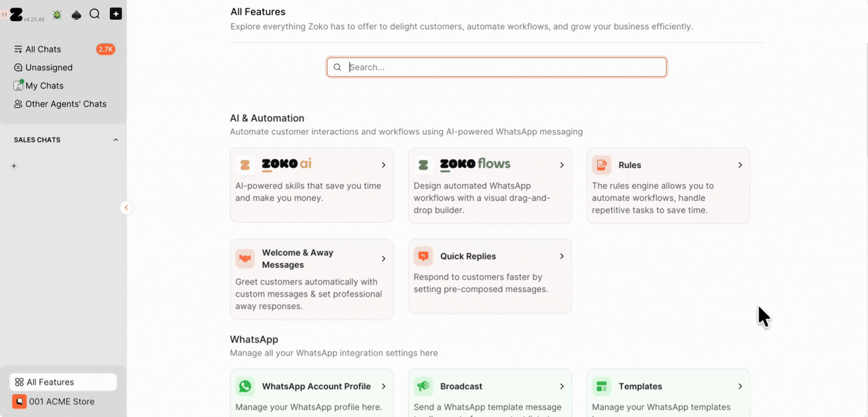Focus the features Search field
This screenshot has height=417, width=868.
point(496,67)
